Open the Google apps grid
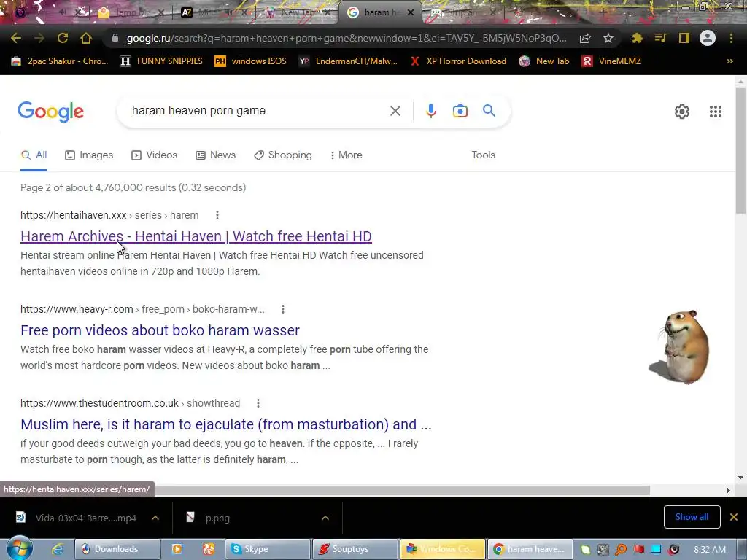The height and width of the screenshot is (560, 747). click(715, 112)
